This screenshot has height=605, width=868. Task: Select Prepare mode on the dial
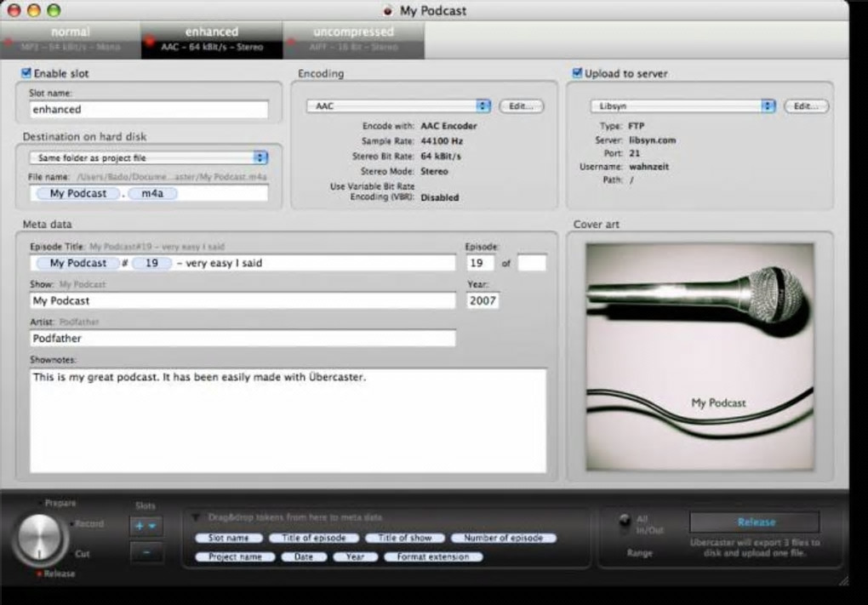(60, 503)
